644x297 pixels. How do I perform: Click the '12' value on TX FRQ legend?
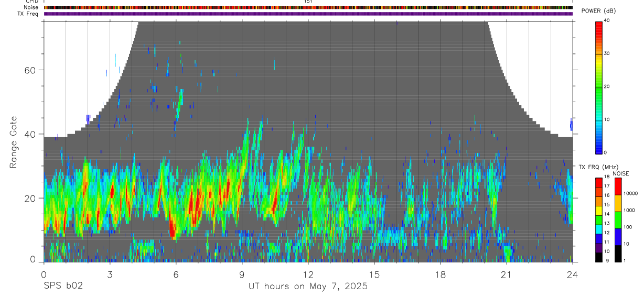point(606,233)
